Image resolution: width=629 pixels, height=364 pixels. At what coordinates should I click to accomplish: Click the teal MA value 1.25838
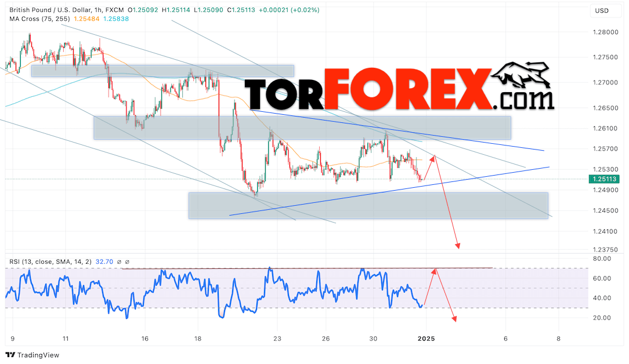[x=116, y=19]
